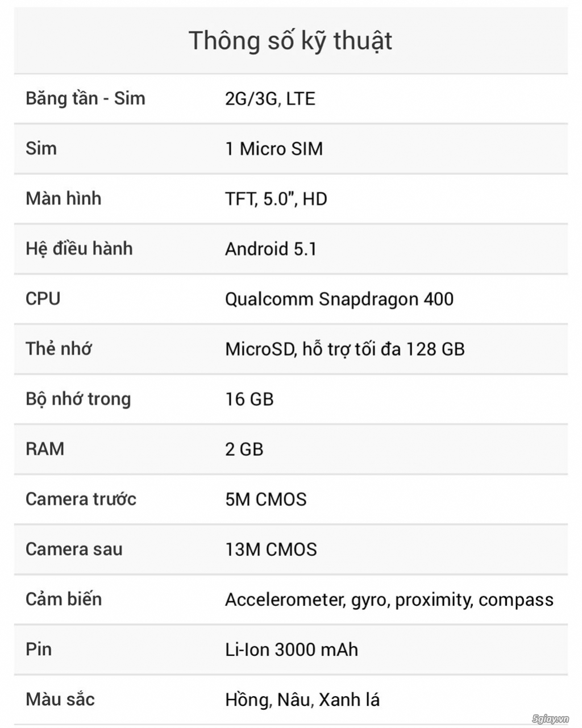Viewport: 582px width, 728px height.
Task: Click Qualcomm Snapdragon 400 text
Action: 339,299
